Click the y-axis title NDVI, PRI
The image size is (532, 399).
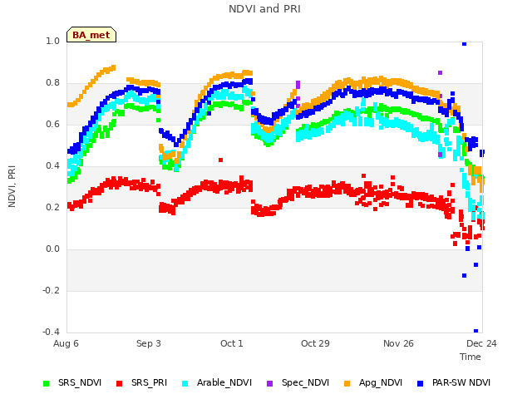click(x=12, y=186)
